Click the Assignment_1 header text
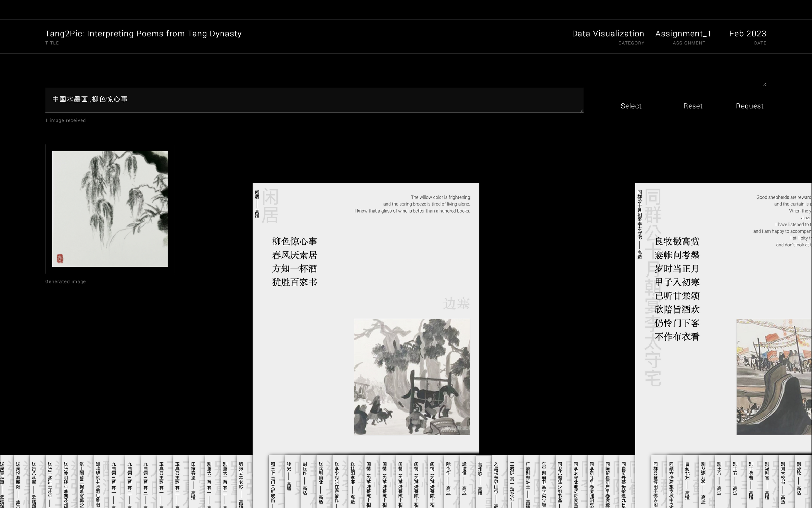The height and width of the screenshot is (508, 812). coord(683,34)
